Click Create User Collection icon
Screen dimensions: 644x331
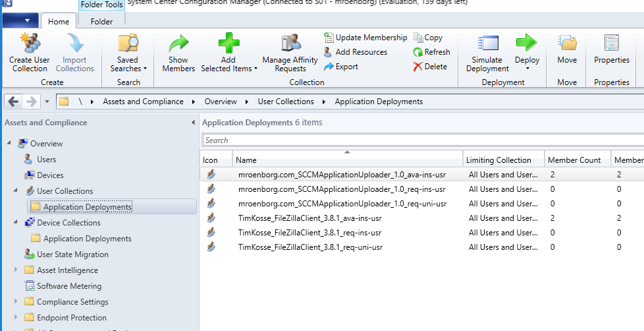point(30,43)
